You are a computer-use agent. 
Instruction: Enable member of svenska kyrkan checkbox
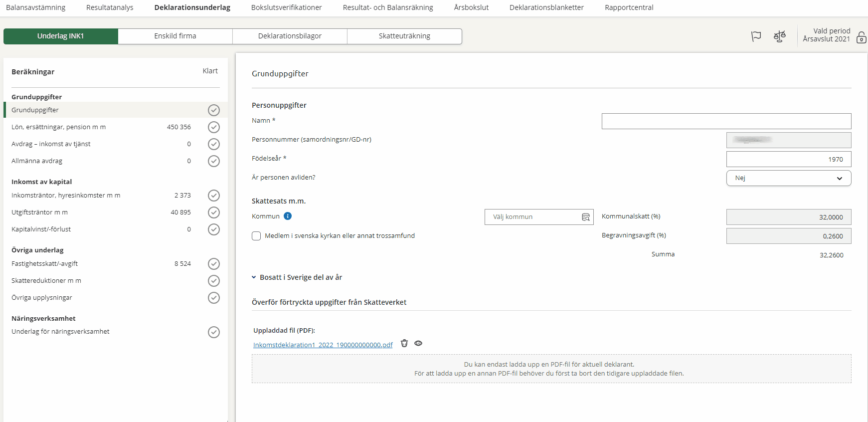(x=256, y=236)
